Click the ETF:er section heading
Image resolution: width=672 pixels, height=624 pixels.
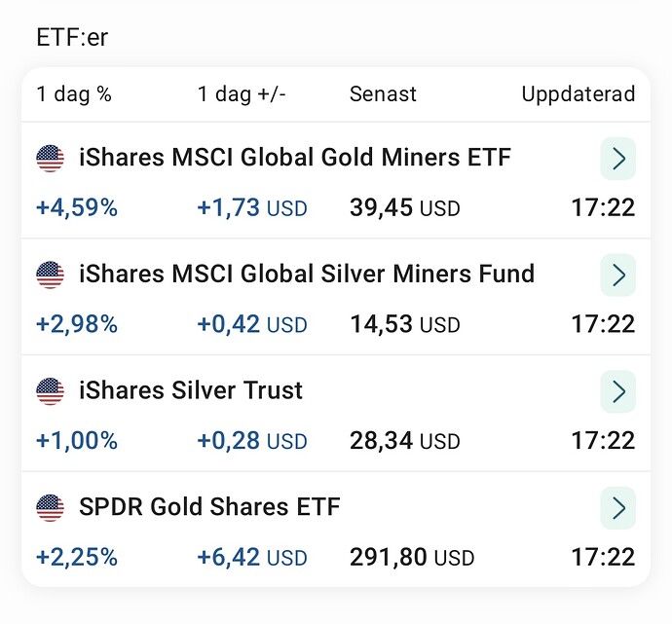pos(72,37)
